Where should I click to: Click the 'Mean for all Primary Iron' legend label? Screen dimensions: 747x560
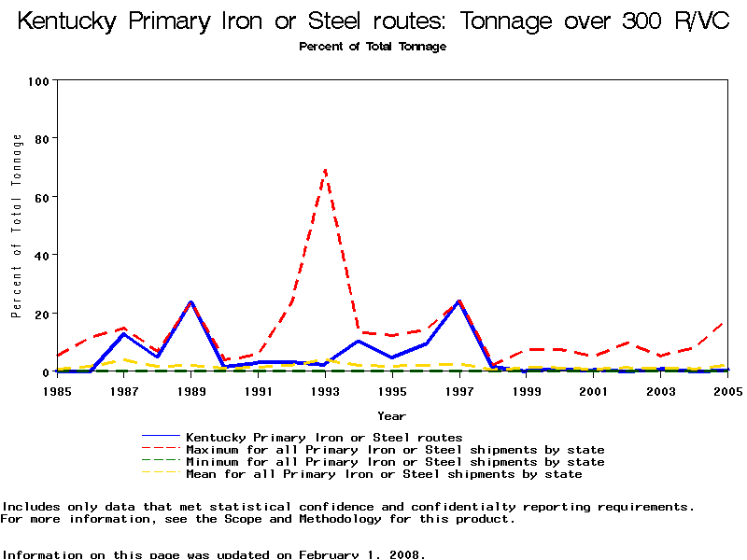tap(384, 474)
